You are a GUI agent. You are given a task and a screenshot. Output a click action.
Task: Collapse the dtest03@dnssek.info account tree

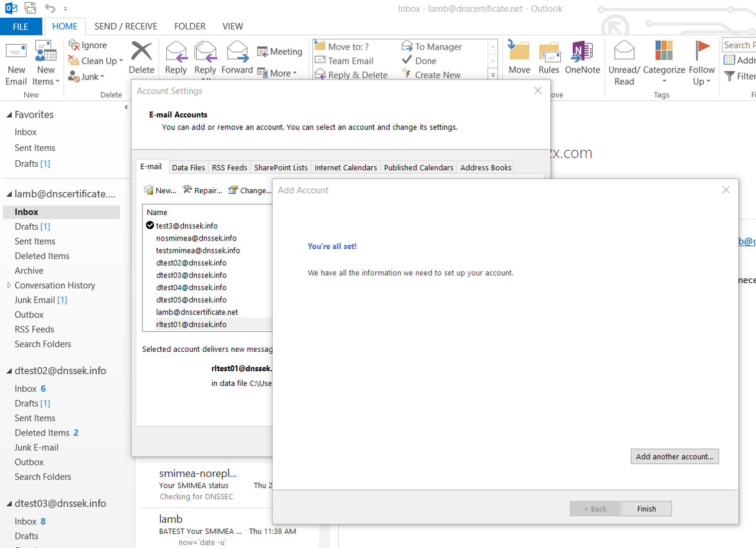tap(9, 503)
